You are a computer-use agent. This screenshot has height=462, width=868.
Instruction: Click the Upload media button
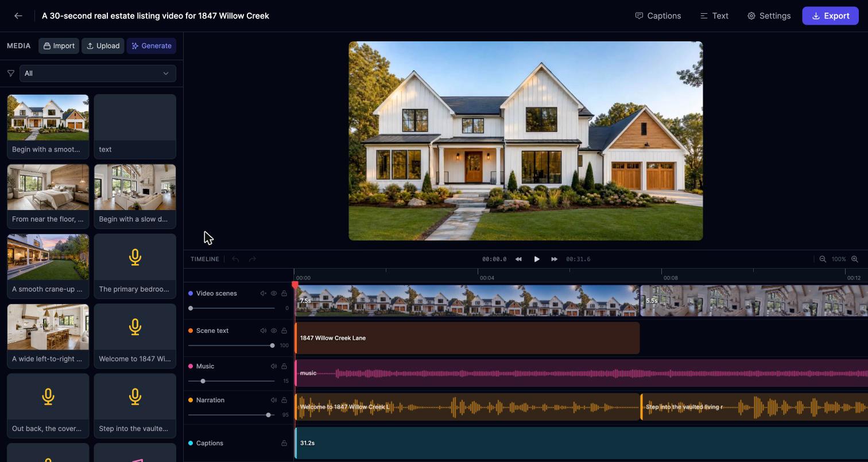(x=103, y=46)
